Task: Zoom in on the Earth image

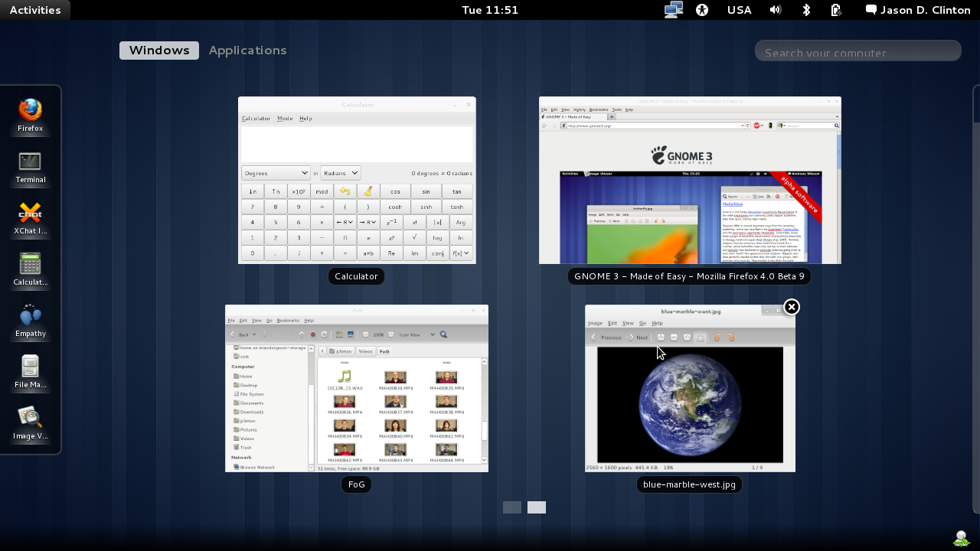Action: coord(661,337)
